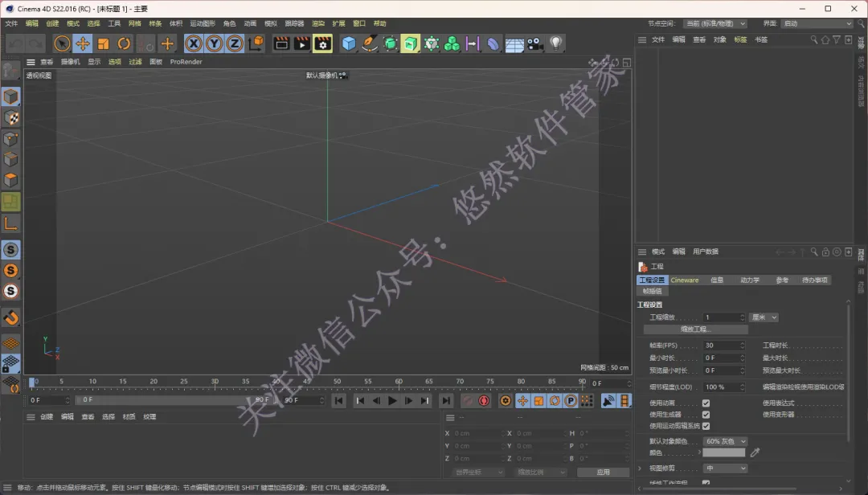Go to end of animation

[x=445, y=401]
